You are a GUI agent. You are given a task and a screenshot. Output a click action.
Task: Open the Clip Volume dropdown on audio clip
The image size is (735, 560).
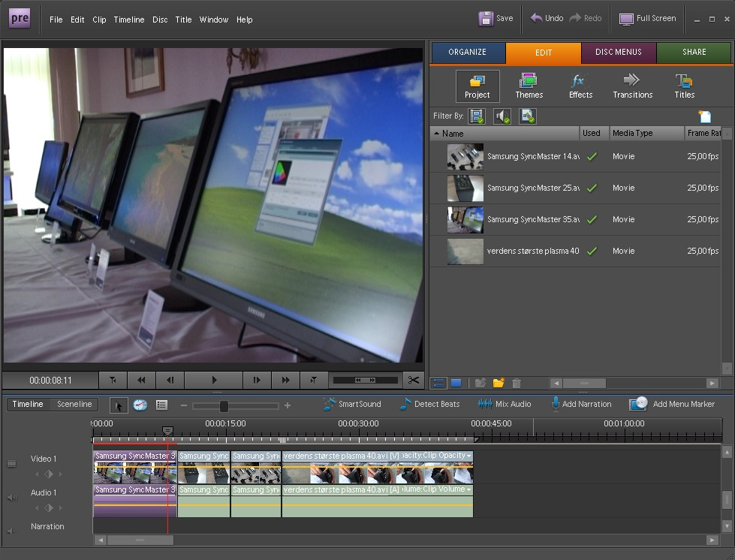tap(468, 489)
